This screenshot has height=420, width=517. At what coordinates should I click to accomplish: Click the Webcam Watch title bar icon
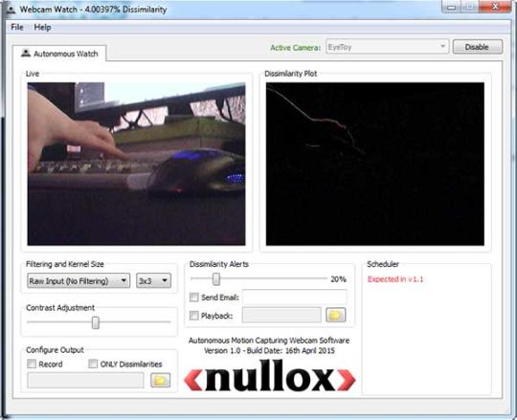coord(11,10)
